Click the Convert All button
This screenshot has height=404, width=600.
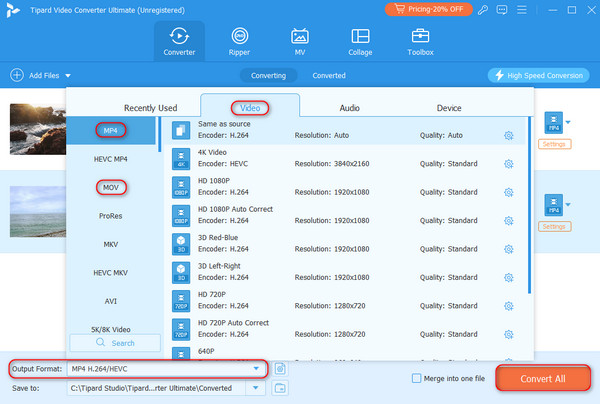[x=543, y=378]
